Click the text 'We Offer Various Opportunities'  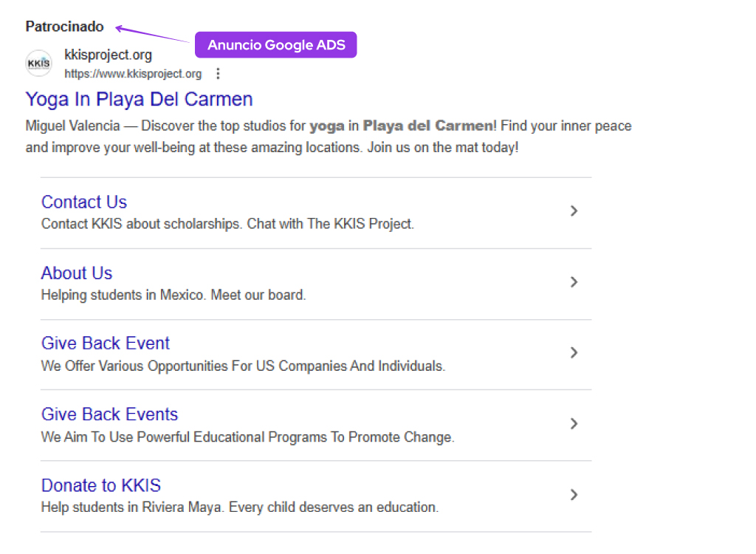[134, 366]
